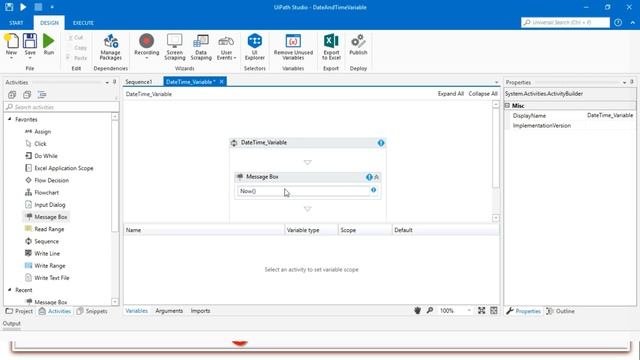Viewport: 640px width, 360px height.
Task: Click Publish in Deploy group
Action: (x=358, y=45)
